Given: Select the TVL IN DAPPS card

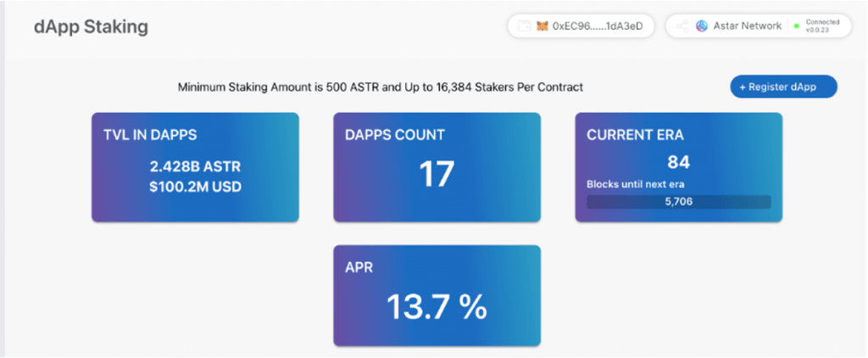Looking at the screenshot, I should coord(195,167).
